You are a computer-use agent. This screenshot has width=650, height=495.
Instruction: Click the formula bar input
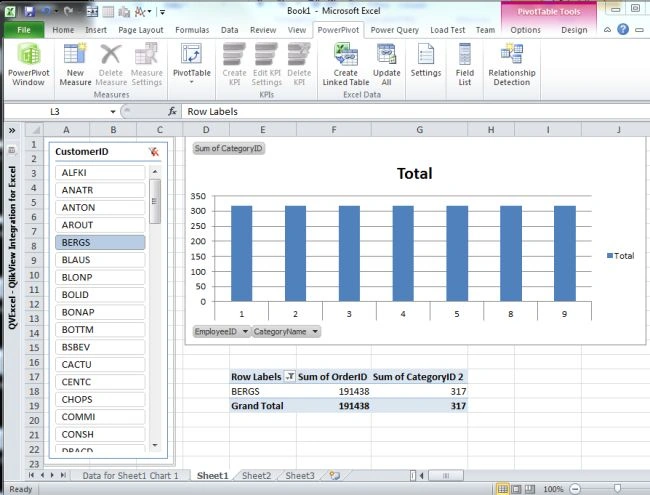coord(415,112)
